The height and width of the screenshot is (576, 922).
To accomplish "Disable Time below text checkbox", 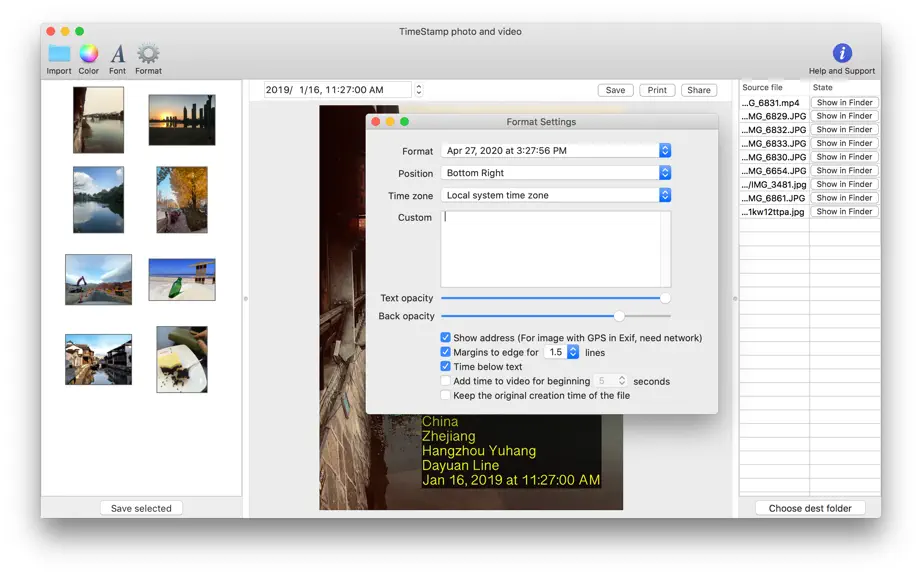I will pyautogui.click(x=445, y=366).
